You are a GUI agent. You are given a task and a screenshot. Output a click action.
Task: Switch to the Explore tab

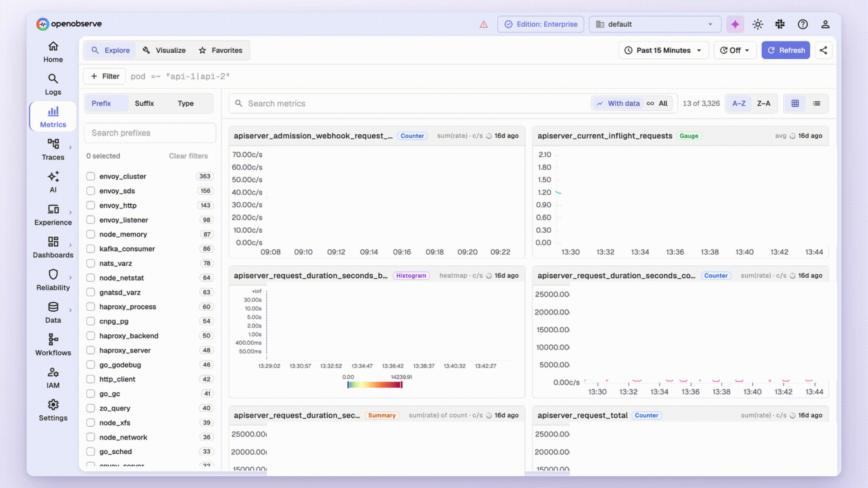tap(111, 50)
